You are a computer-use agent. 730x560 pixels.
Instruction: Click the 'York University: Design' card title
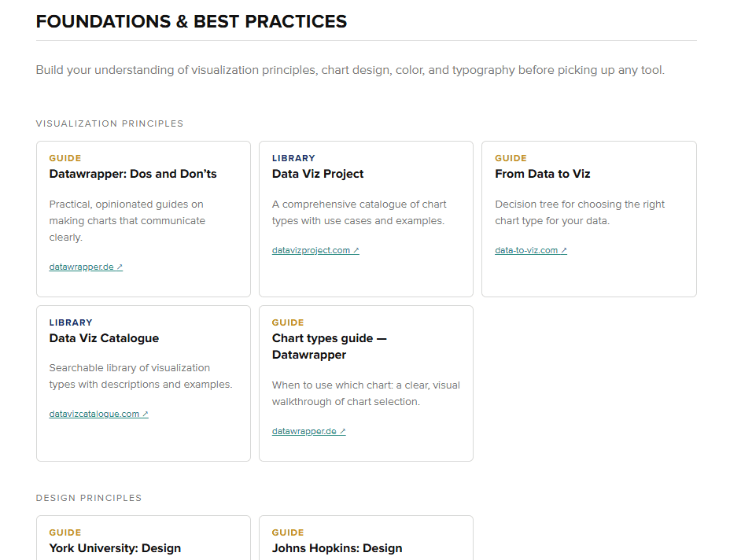pyautogui.click(x=115, y=548)
